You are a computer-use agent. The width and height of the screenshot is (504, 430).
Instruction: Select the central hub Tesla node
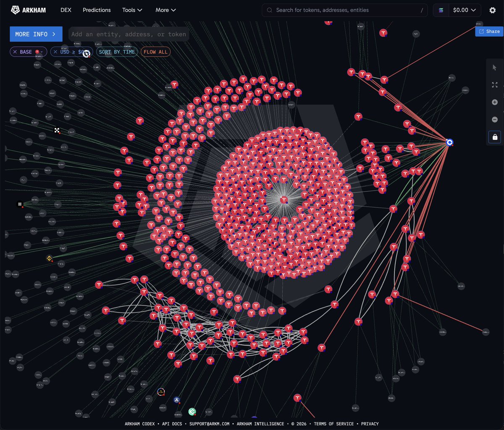284,200
